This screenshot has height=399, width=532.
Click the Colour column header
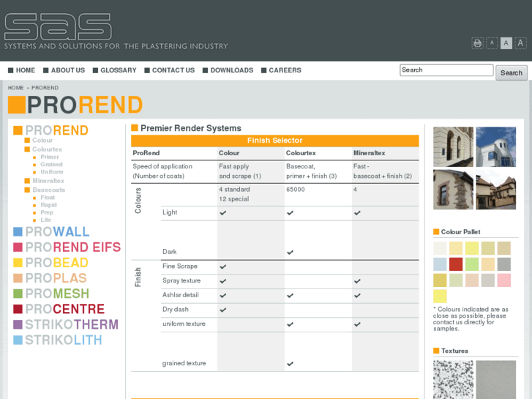229,153
